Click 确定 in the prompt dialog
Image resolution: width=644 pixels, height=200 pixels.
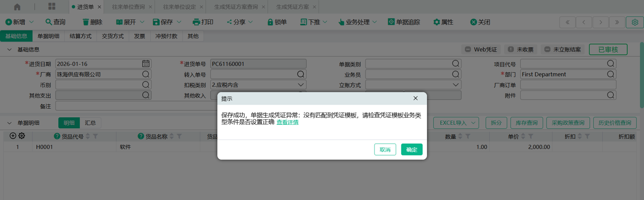tap(411, 150)
